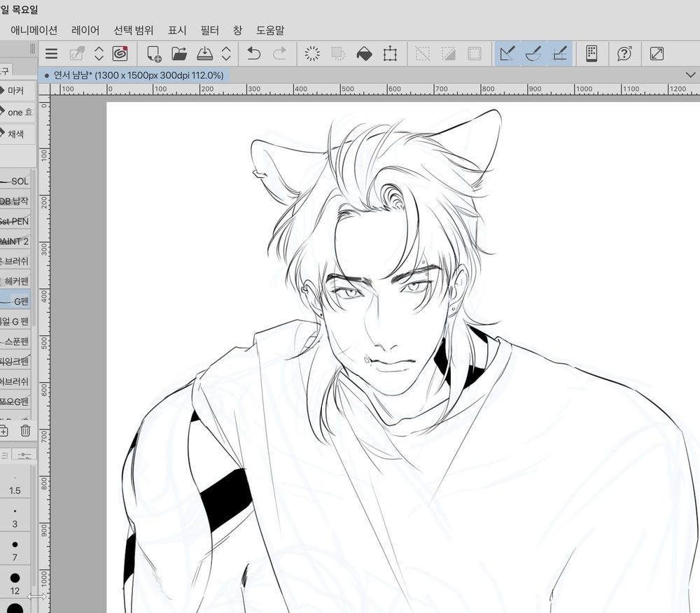Open the 필터 menu
The width and height of the screenshot is (700, 613).
pyautogui.click(x=209, y=30)
